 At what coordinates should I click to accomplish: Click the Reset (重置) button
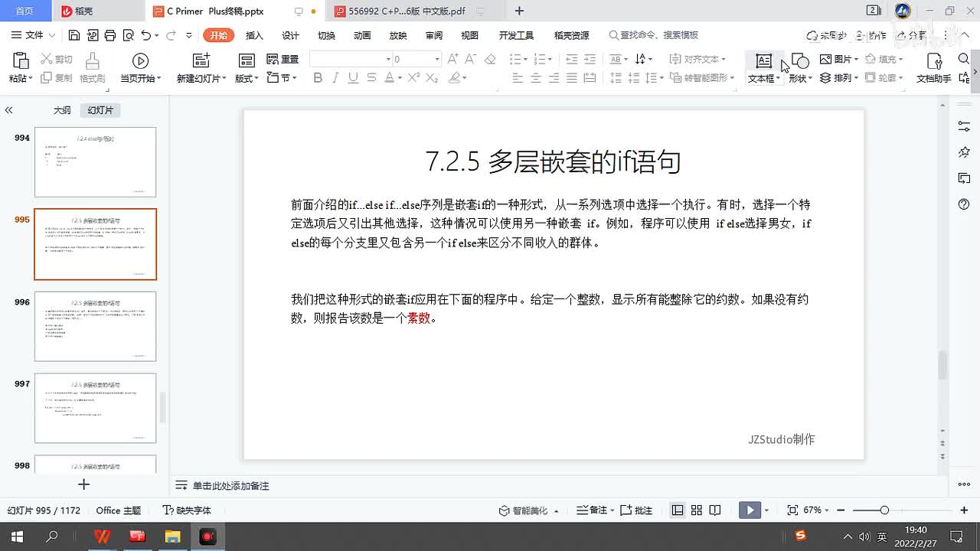point(283,59)
